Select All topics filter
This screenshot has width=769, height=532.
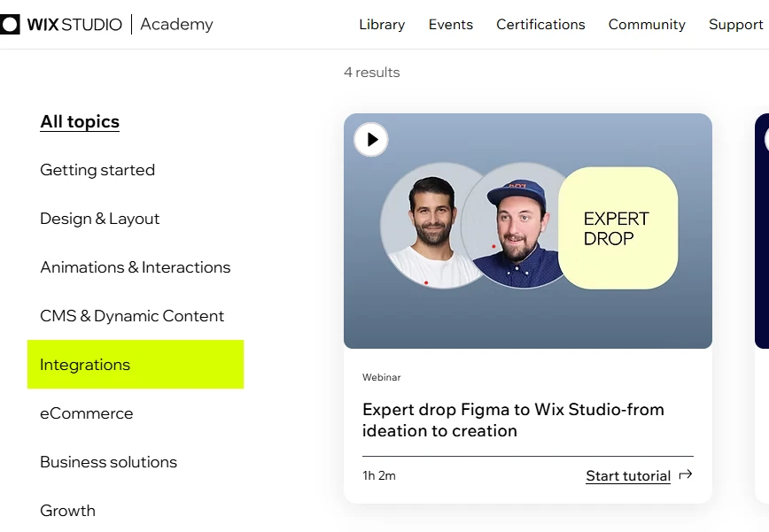point(80,121)
